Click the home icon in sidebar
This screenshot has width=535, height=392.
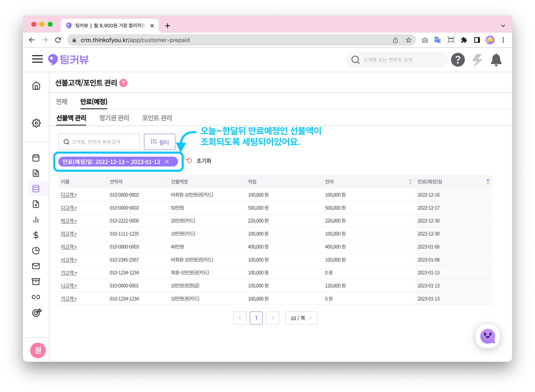click(36, 86)
